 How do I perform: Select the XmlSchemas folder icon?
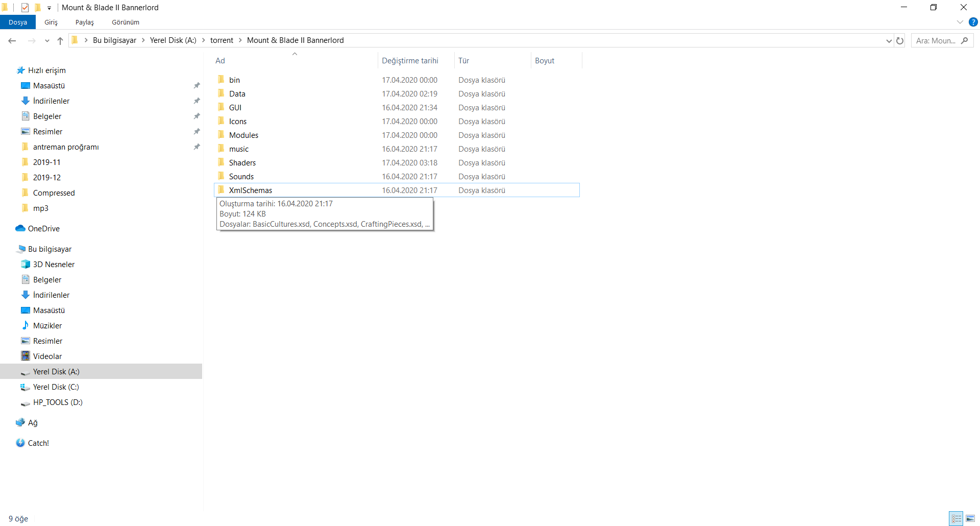221,190
